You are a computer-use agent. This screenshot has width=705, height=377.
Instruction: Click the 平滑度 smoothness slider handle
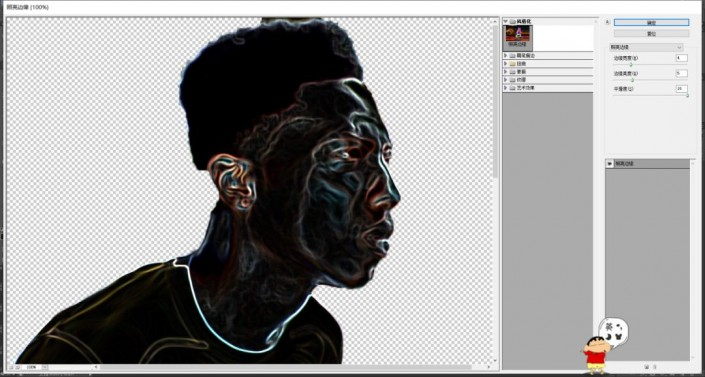(x=687, y=95)
